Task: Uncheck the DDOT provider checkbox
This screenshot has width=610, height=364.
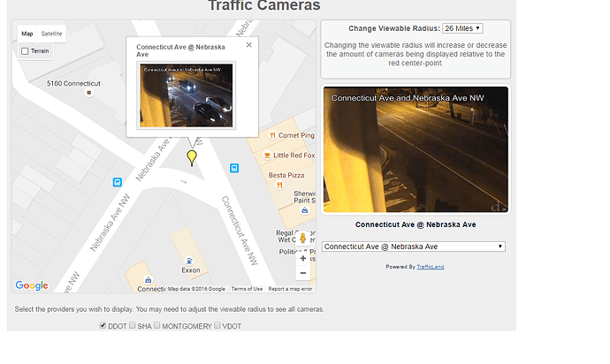Action: click(x=103, y=326)
